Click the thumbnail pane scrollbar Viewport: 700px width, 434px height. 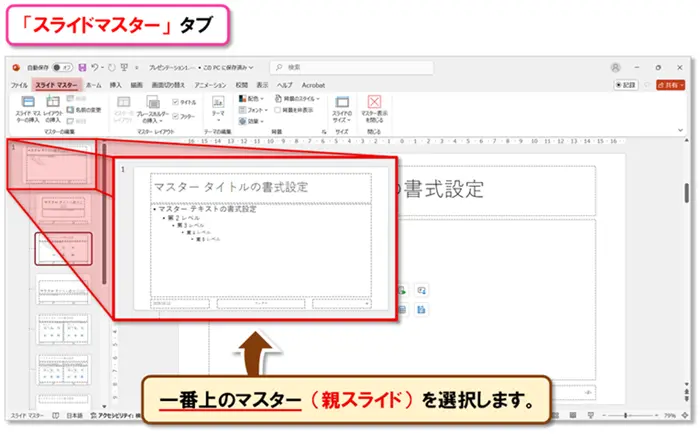pyautogui.click(x=104, y=213)
